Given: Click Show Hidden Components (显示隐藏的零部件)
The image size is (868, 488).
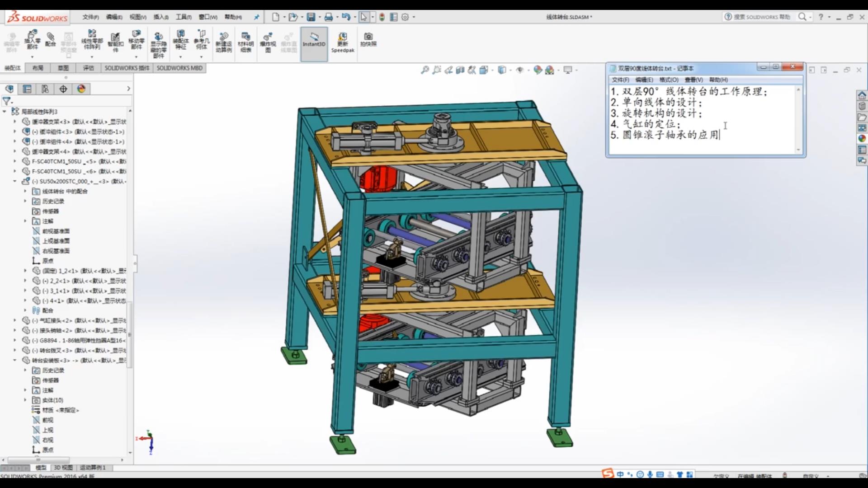Looking at the screenshot, I should (x=158, y=44).
